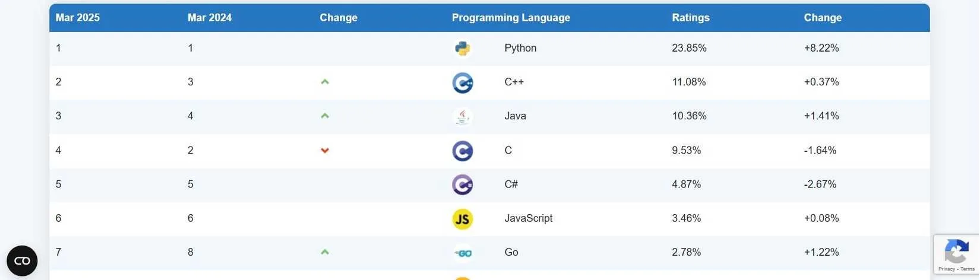Image resolution: width=980 pixels, height=280 pixels.
Task: Click the Java logo icon
Action: (x=462, y=116)
